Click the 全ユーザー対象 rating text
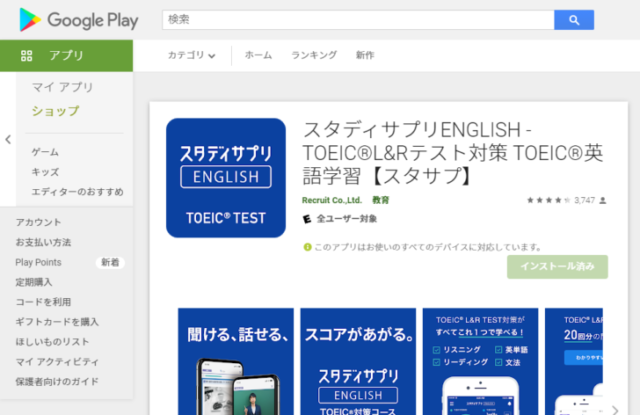640x415 pixels. click(x=347, y=219)
